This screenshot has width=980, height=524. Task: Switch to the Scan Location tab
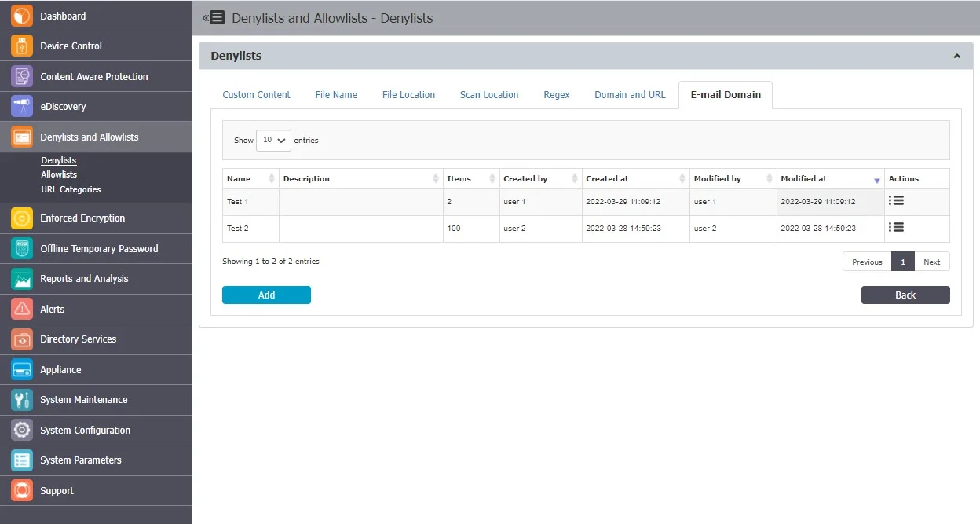(x=489, y=94)
